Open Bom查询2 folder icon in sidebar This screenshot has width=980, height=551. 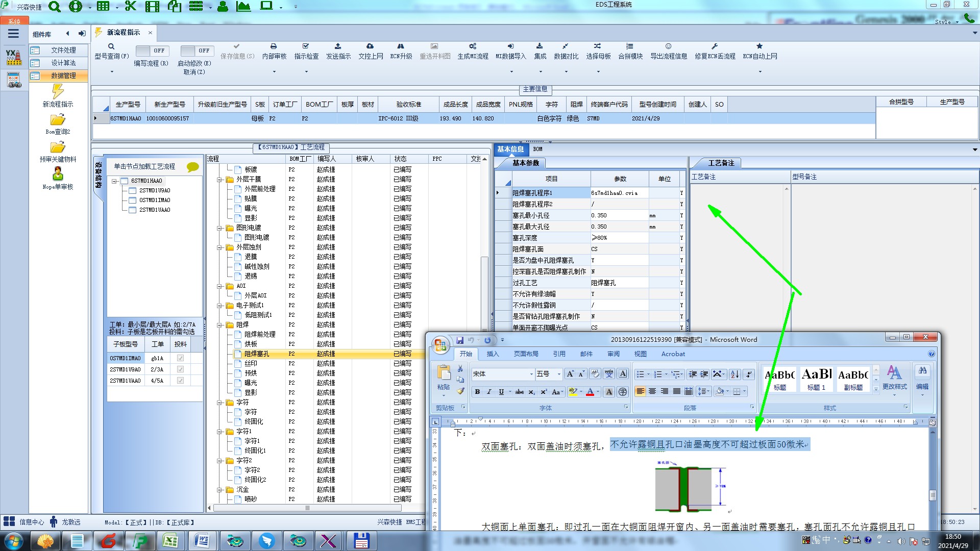click(58, 120)
